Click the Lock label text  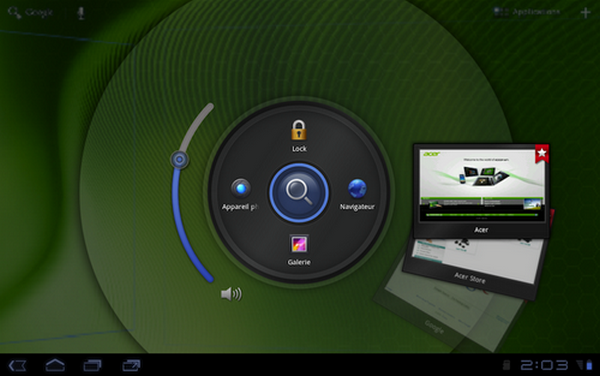pyautogui.click(x=299, y=149)
